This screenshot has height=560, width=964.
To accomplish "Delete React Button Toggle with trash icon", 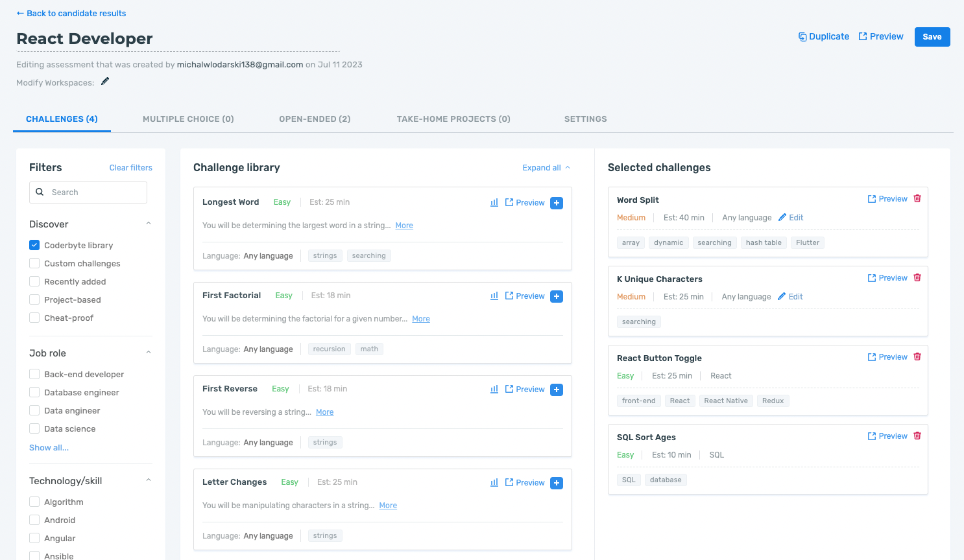I will (917, 357).
